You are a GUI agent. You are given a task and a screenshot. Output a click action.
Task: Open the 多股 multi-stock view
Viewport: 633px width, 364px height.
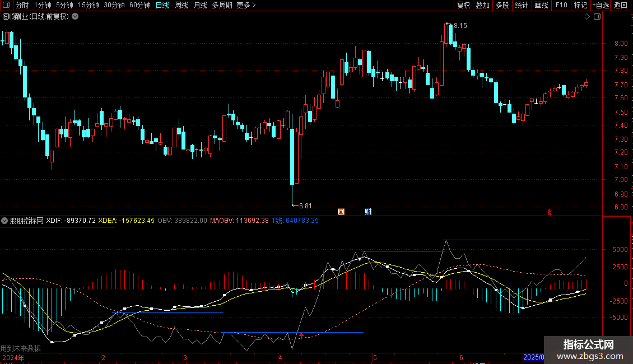coord(502,5)
